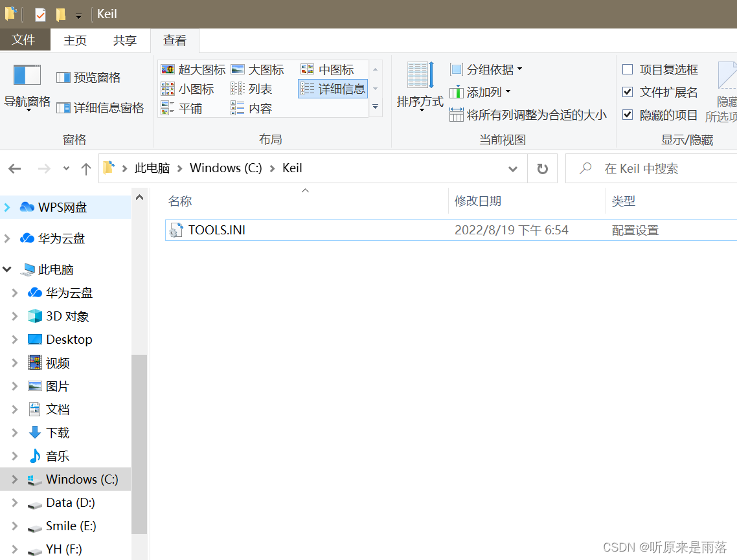Viewport: 737px width, 560px height.
Task: Select Large icons (大图标) layout
Action: (x=258, y=69)
